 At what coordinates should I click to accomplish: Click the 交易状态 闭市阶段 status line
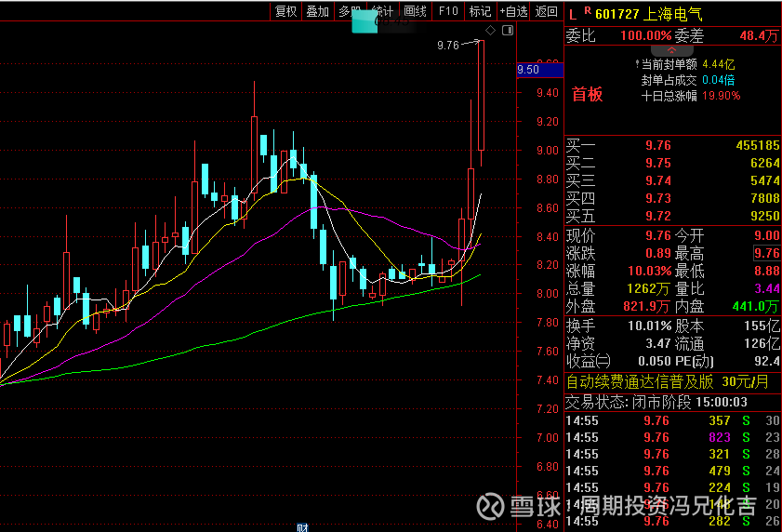click(x=656, y=402)
